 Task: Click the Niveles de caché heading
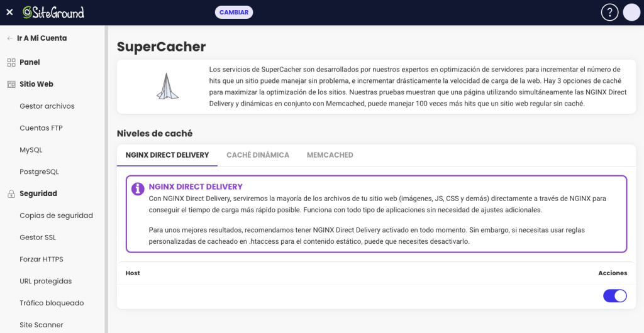click(155, 133)
